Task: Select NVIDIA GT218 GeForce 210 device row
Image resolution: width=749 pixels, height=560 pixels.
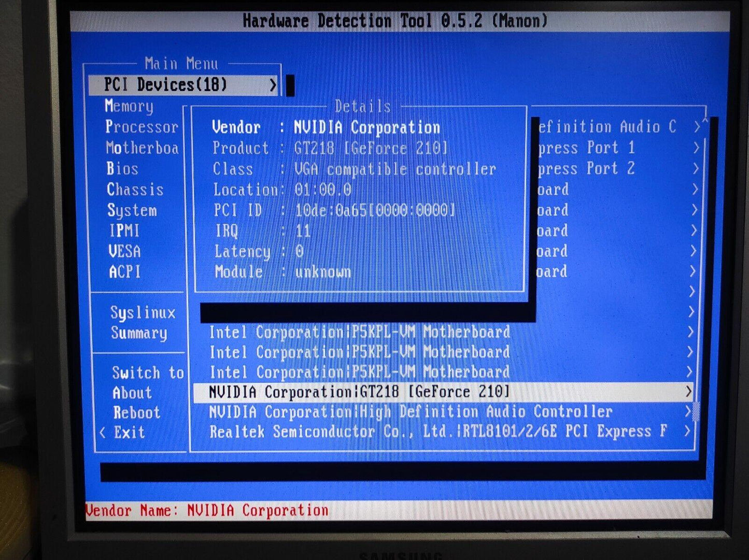Action: click(359, 392)
